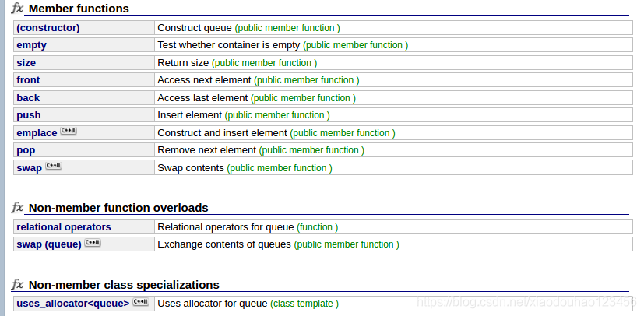Open the swap member function link
Screen dimensions: 644x316
[29, 168]
